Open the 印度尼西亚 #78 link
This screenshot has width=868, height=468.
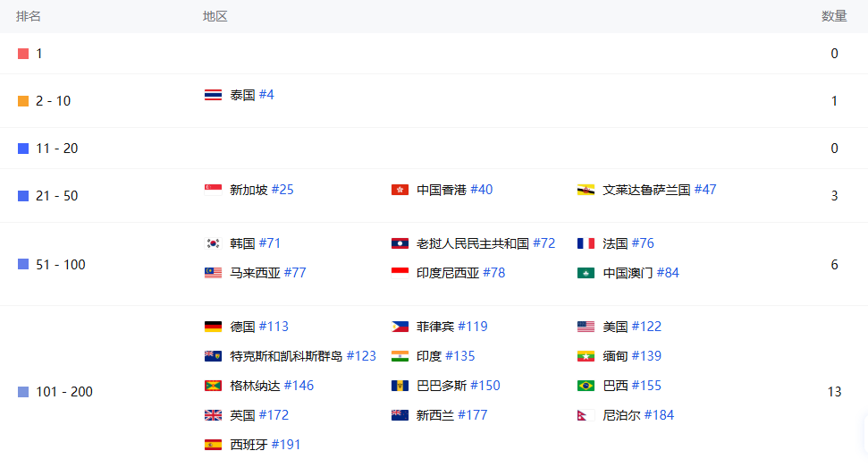point(460,273)
